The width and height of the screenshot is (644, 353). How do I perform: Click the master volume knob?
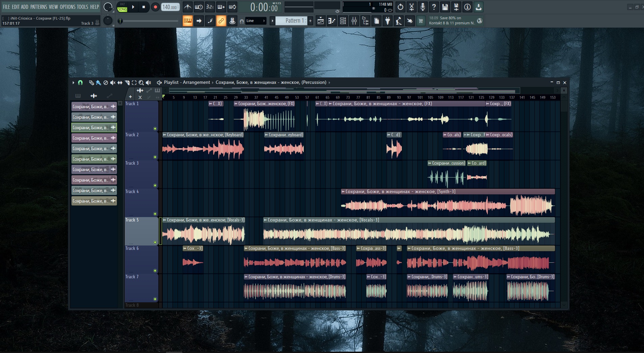tap(108, 7)
